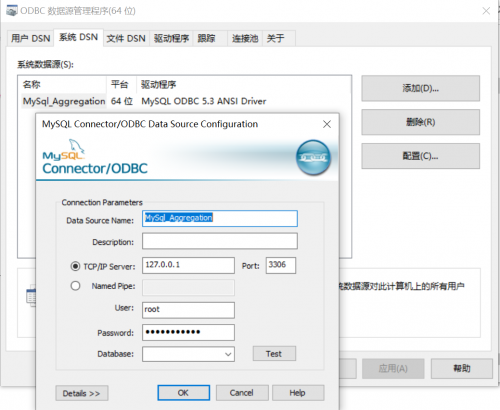This screenshot has width=500, height=410.
Task: Click the 64 位 platform cell
Action: click(122, 101)
